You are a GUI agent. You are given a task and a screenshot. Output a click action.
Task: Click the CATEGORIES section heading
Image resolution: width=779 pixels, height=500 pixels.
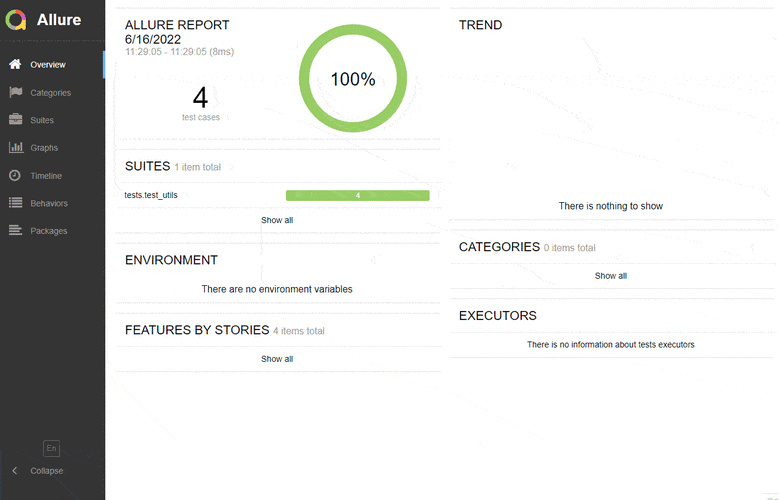coord(499,247)
